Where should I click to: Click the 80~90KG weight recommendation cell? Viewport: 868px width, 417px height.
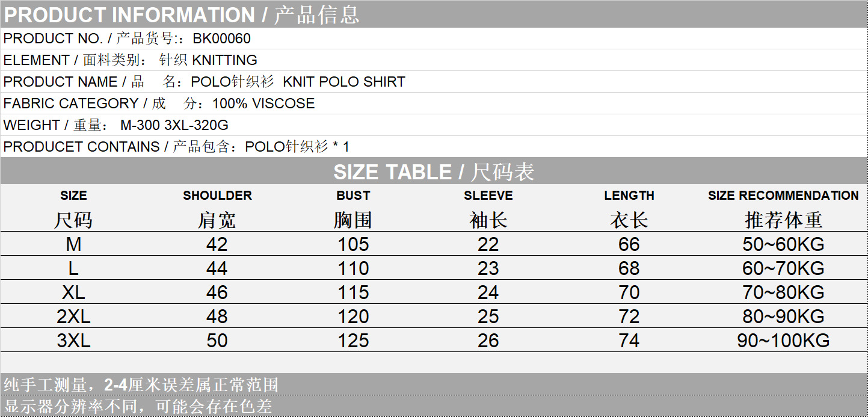[783, 317]
